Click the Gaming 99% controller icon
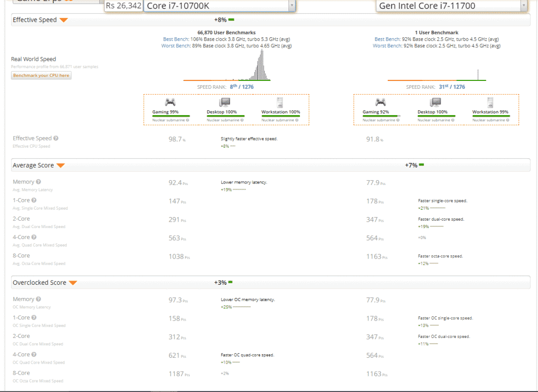 pos(170,102)
